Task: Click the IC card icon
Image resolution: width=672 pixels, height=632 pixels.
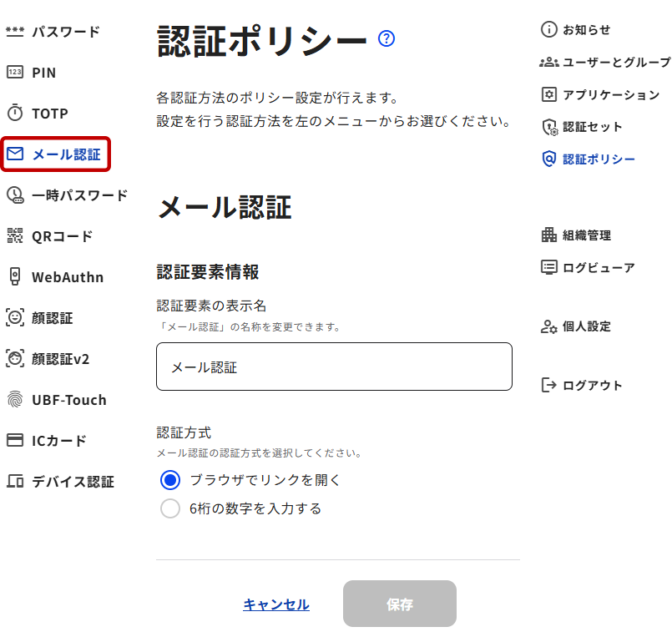Action: point(15,441)
